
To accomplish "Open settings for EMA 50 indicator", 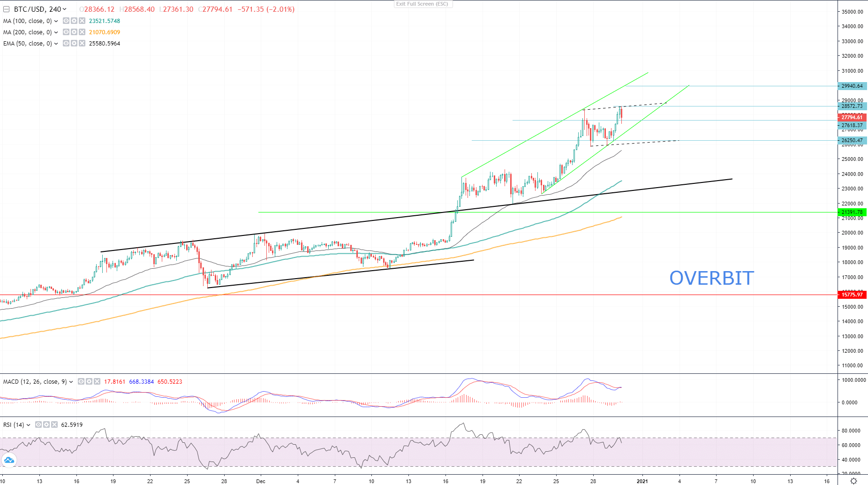I will point(74,44).
